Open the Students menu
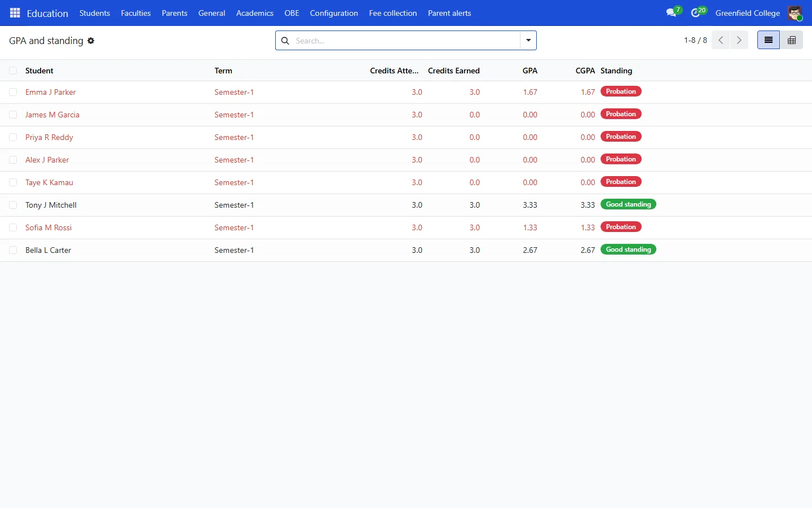Screen dimensions: 812x508 click(x=95, y=13)
